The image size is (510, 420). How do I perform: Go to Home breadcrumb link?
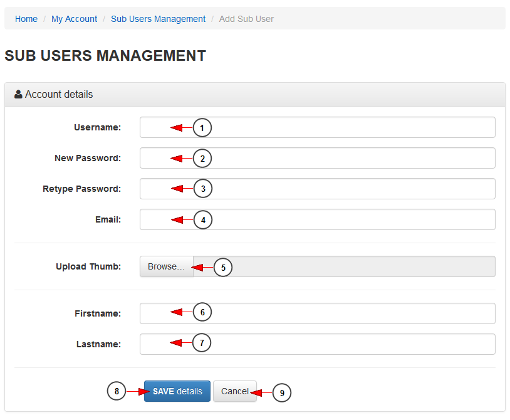[26, 19]
